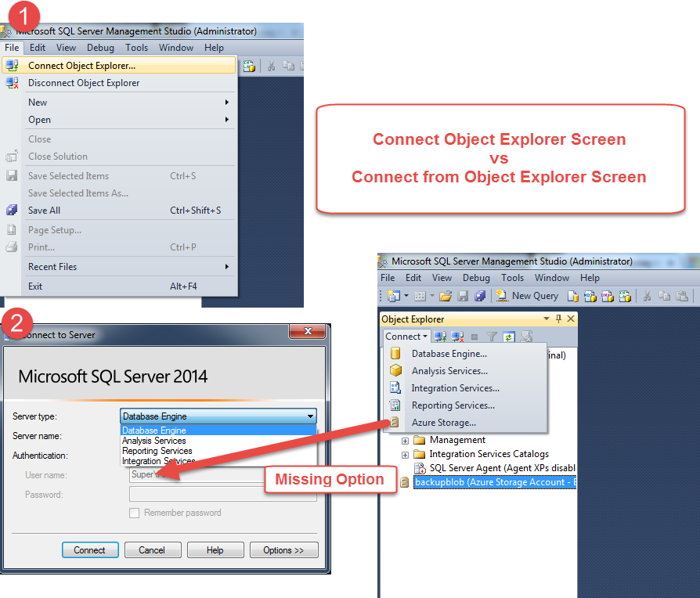Select the Management folder in tree
This screenshot has width=700, height=598.
[457, 440]
